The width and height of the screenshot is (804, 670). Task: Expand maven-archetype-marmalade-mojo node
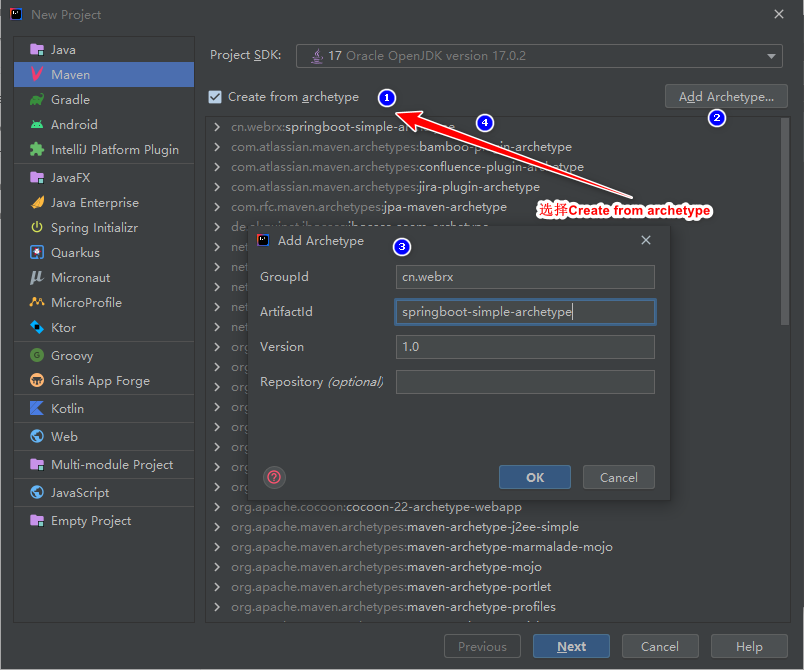[x=217, y=547]
